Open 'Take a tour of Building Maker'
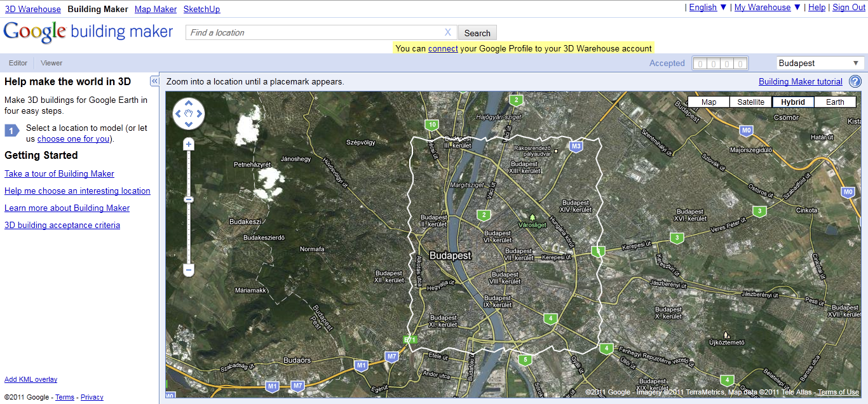 (59, 173)
